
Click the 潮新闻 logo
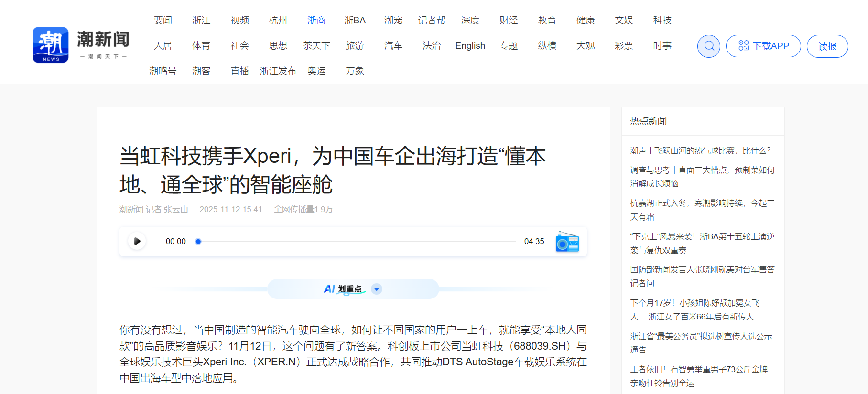(x=81, y=45)
